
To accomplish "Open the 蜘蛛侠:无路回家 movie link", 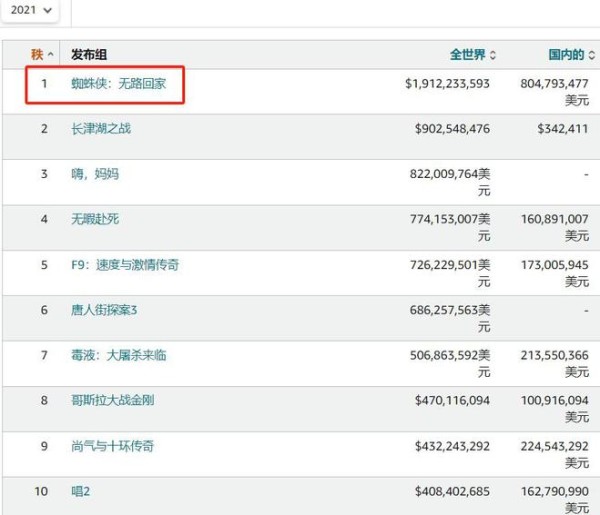I will pos(119,83).
